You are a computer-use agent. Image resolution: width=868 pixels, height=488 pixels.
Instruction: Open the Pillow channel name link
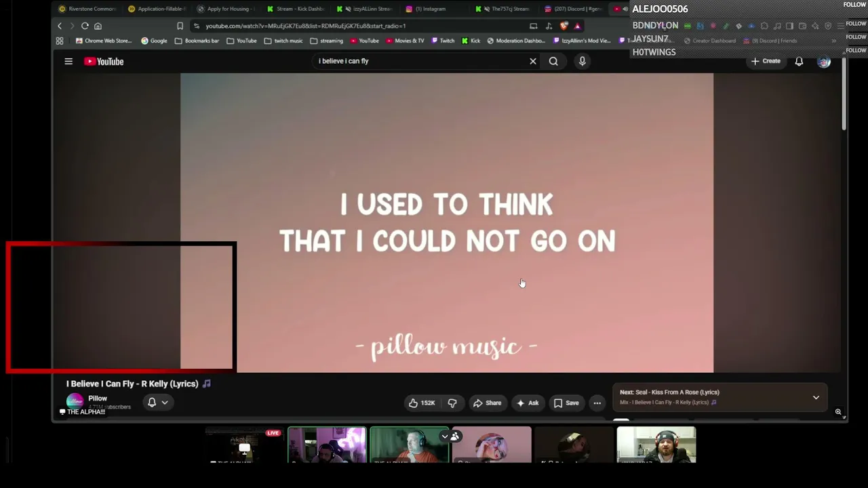click(x=98, y=399)
